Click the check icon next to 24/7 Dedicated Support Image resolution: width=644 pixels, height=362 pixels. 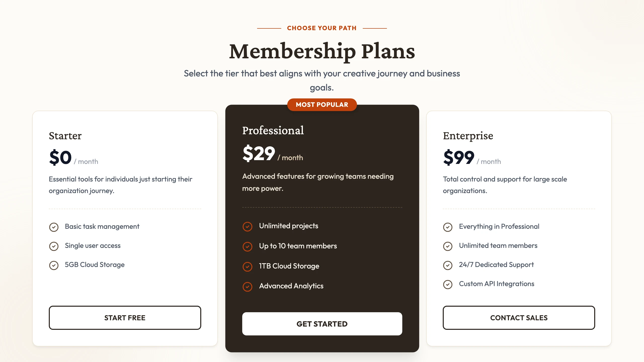(448, 265)
